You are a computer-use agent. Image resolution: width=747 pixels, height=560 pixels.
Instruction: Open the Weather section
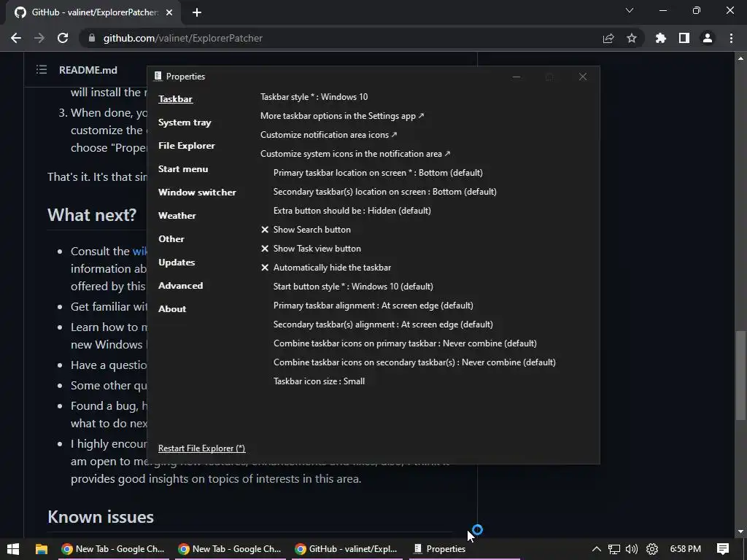[x=177, y=216]
